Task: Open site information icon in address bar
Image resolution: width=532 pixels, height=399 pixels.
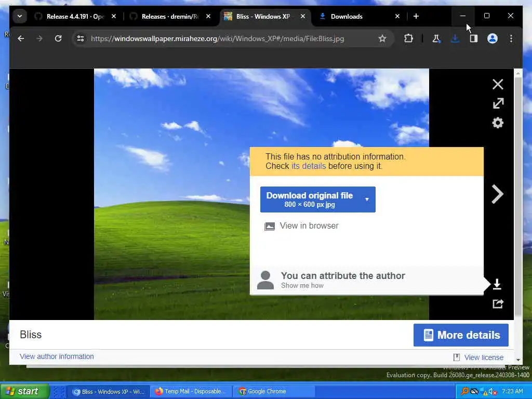Action: (81, 38)
